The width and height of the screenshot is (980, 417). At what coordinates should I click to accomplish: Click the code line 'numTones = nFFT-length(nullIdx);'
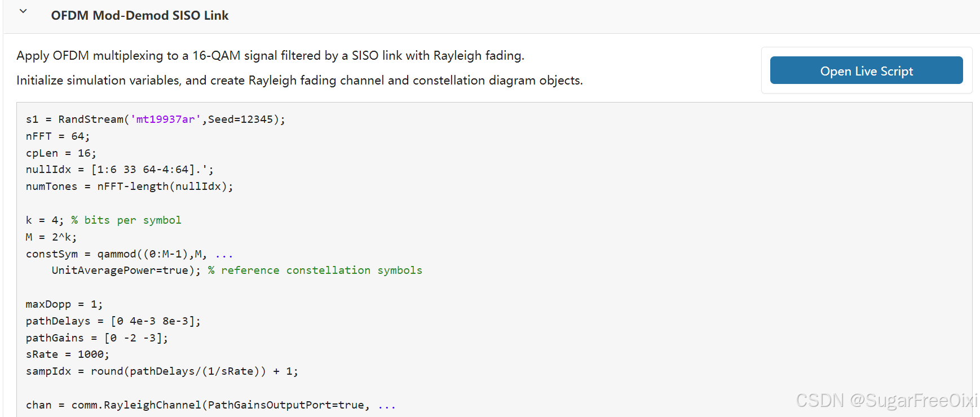click(x=129, y=187)
